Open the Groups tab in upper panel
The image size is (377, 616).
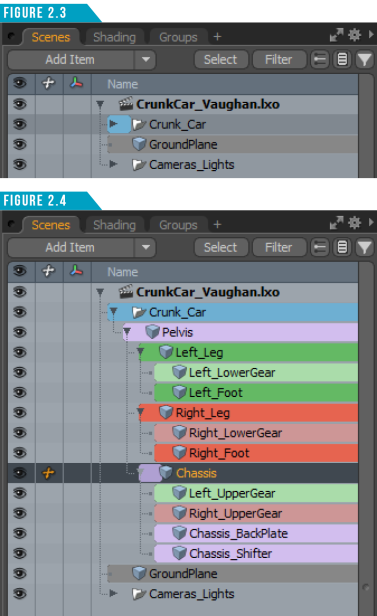[178, 37]
